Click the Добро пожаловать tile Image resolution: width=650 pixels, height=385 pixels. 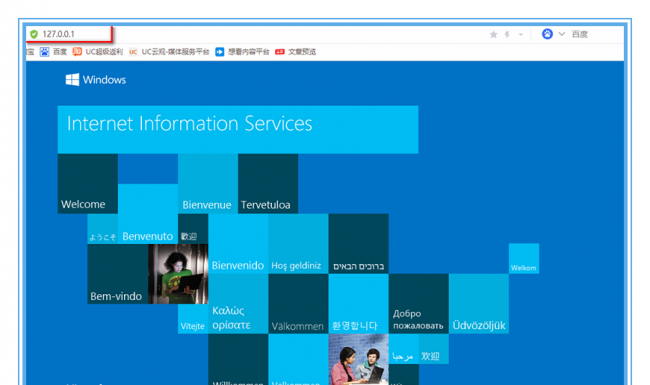point(418,304)
